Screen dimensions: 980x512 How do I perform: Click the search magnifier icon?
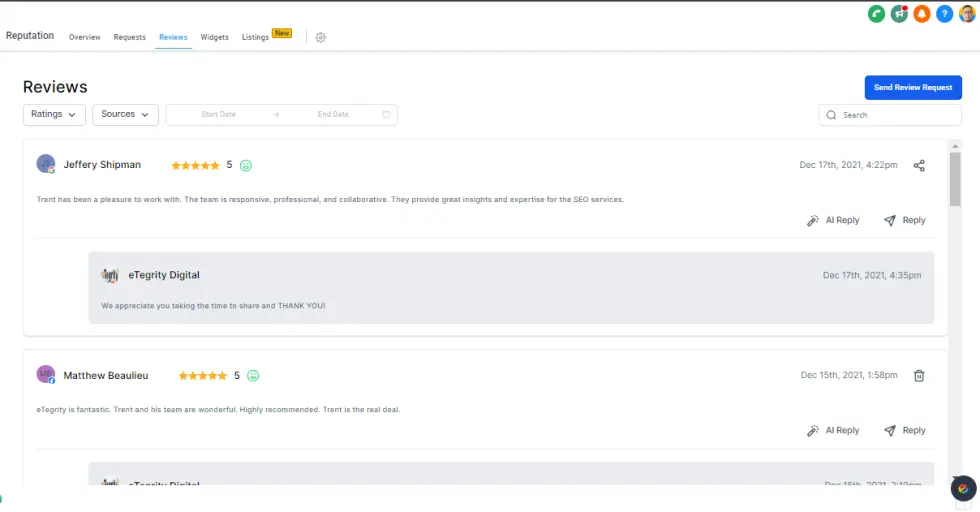point(831,115)
